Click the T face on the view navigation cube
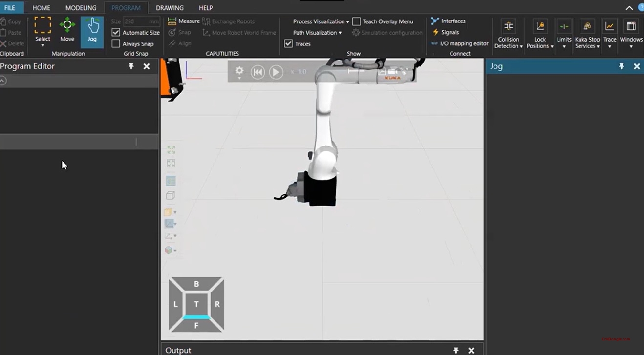644x355 pixels. coord(196,304)
